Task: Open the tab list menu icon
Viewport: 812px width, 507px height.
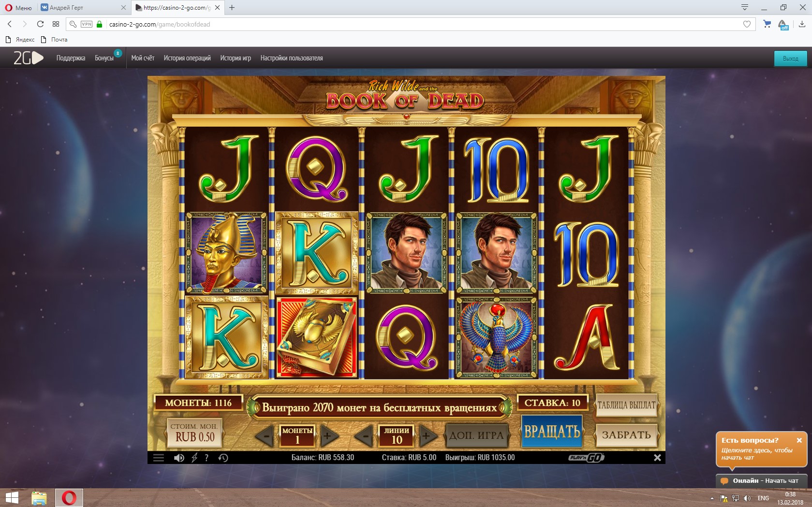Action: pyautogui.click(x=745, y=7)
